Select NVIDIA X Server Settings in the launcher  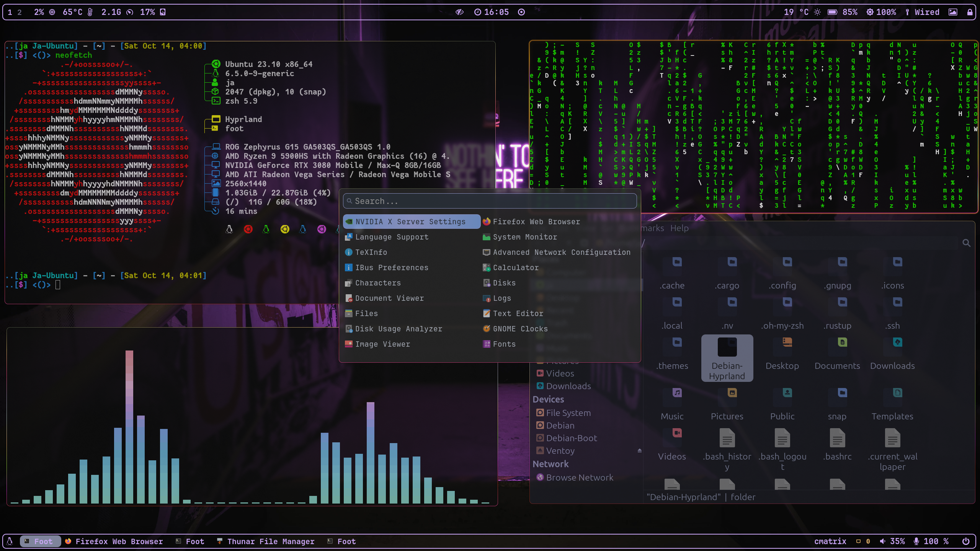pyautogui.click(x=411, y=222)
